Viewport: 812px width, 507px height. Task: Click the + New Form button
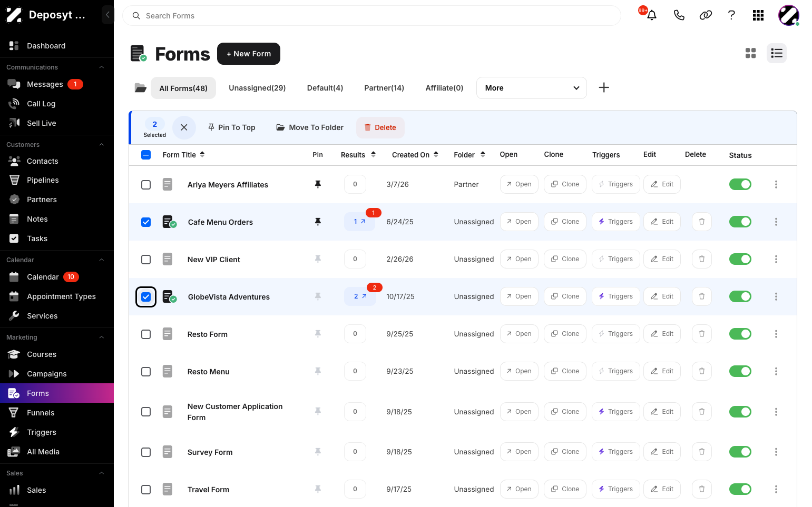(249, 54)
